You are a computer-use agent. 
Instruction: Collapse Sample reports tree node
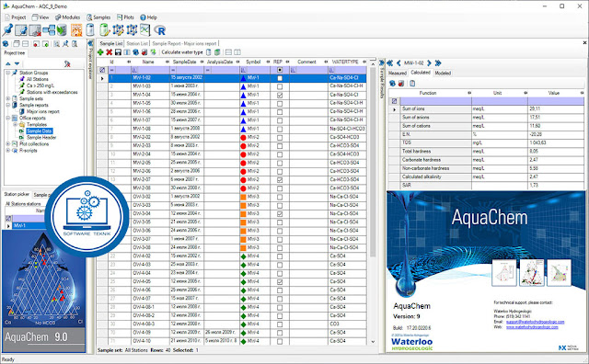point(8,105)
